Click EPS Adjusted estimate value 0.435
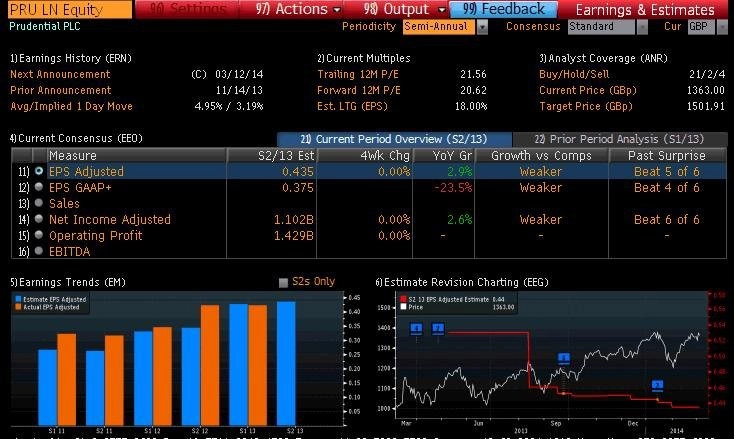Screen dimensions: 734x439 298,172
